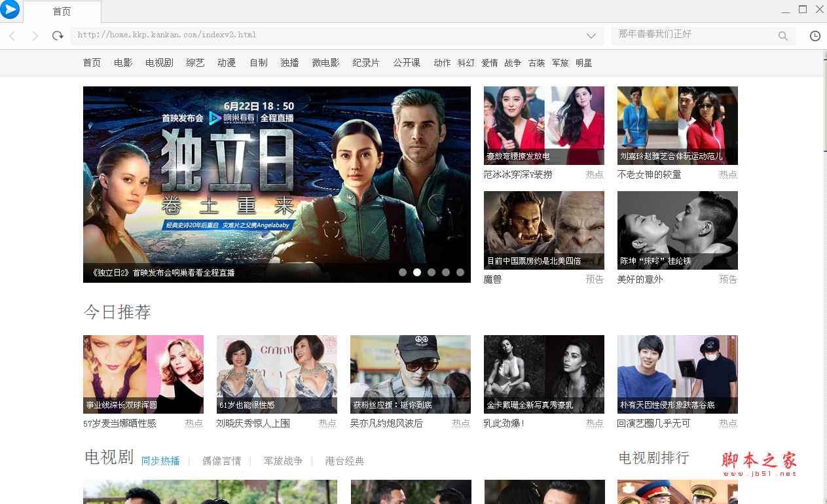Click the 美好的意外 title text
Viewport: 827px width, 504px height.
tap(640, 279)
